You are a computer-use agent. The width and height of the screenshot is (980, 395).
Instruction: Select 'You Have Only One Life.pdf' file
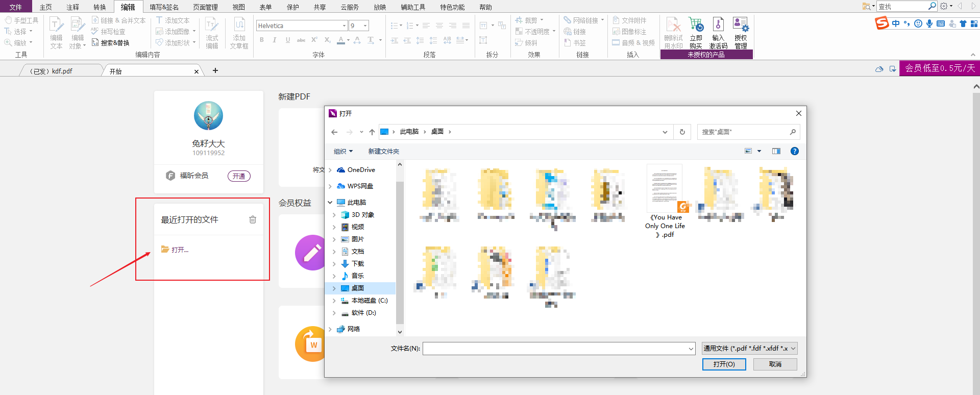(665, 201)
